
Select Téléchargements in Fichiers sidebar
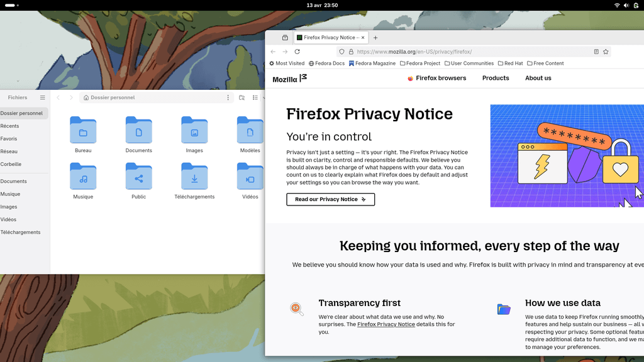click(24, 232)
